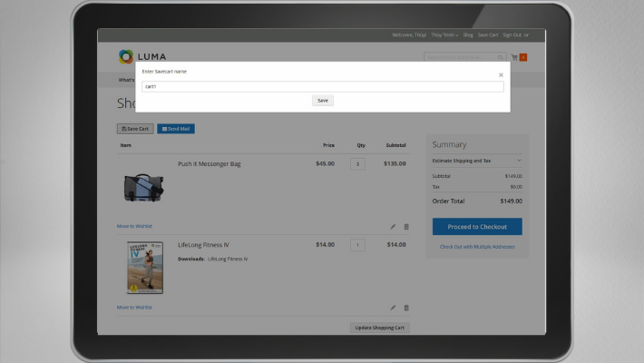Viewport: 644px width, 363px height.
Task: Click the LUMA logo icon
Action: click(126, 57)
